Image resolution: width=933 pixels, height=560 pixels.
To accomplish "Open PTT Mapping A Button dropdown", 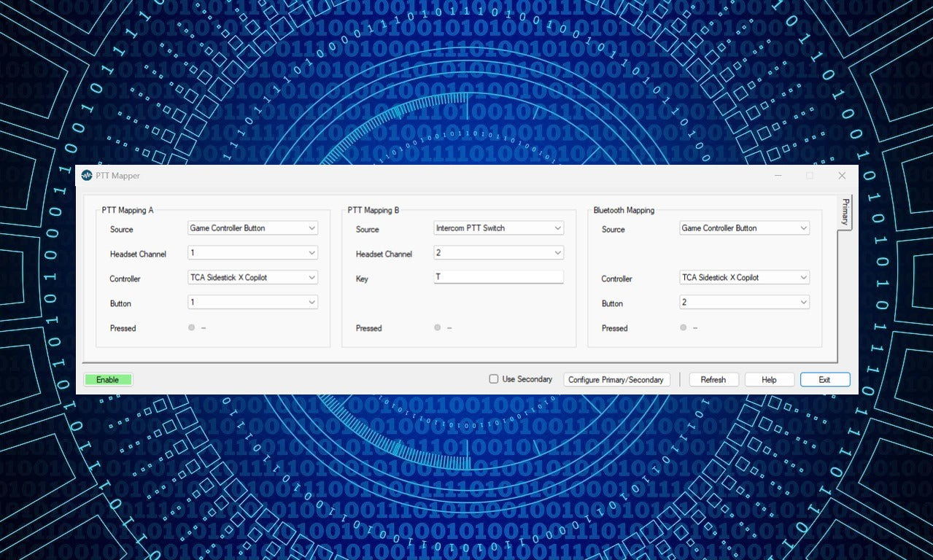I will (252, 302).
